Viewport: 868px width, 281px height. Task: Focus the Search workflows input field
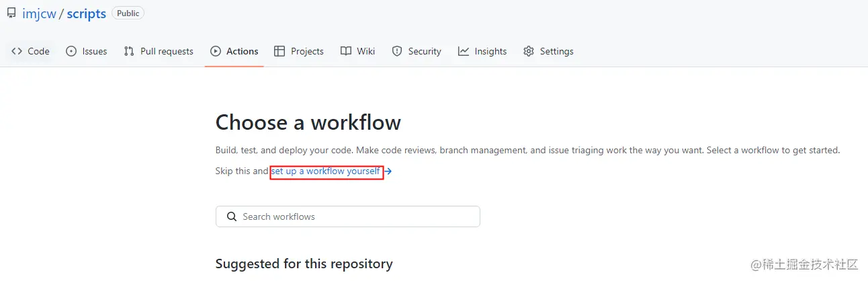click(356, 216)
